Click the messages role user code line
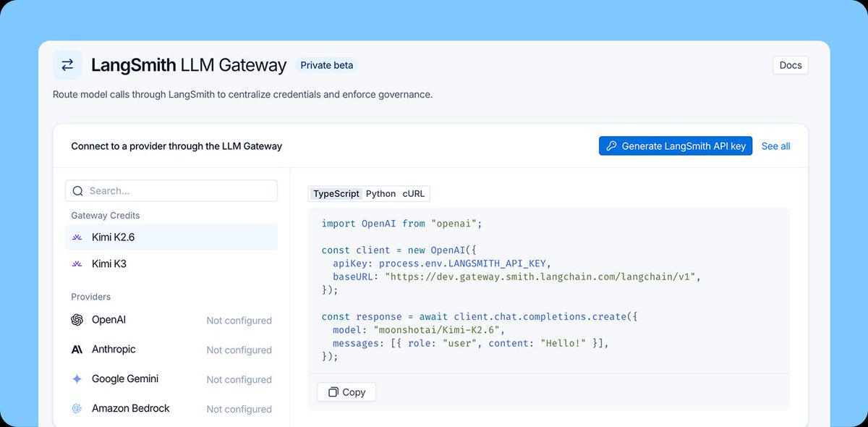The height and width of the screenshot is (427, 868). coord(471,343)
